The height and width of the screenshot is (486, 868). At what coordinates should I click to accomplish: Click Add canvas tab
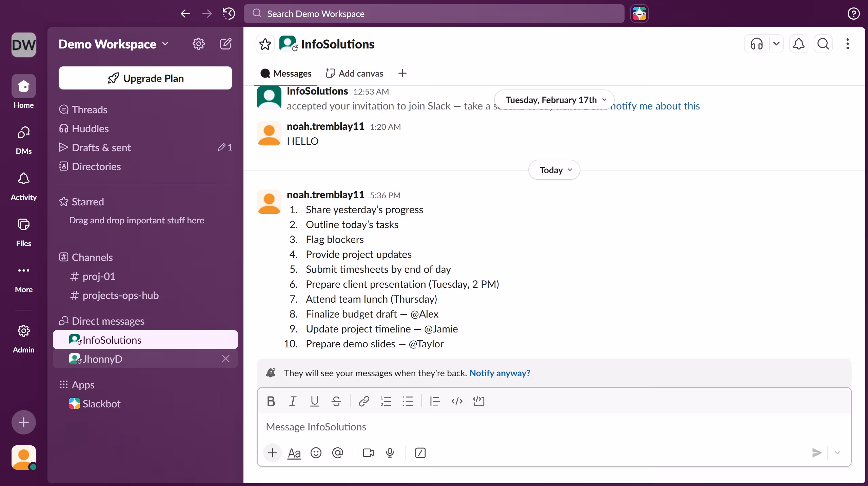[355, 73]
